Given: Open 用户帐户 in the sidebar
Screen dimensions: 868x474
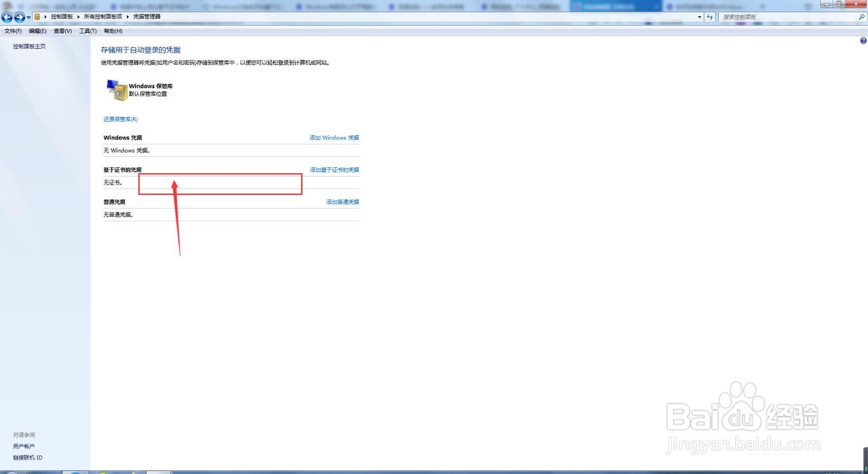Looking at the screenshot, I should (24, 446).
